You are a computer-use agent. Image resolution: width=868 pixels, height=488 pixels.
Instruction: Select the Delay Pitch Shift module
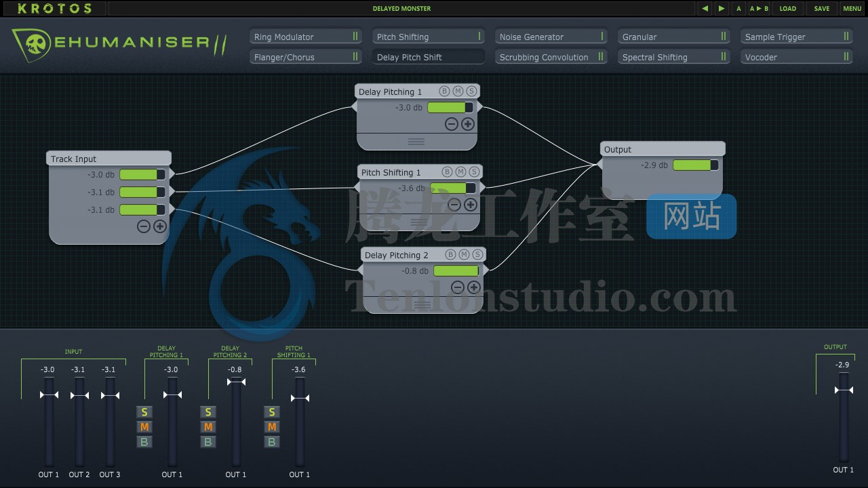pyautogui.click(x=429, y=57)
